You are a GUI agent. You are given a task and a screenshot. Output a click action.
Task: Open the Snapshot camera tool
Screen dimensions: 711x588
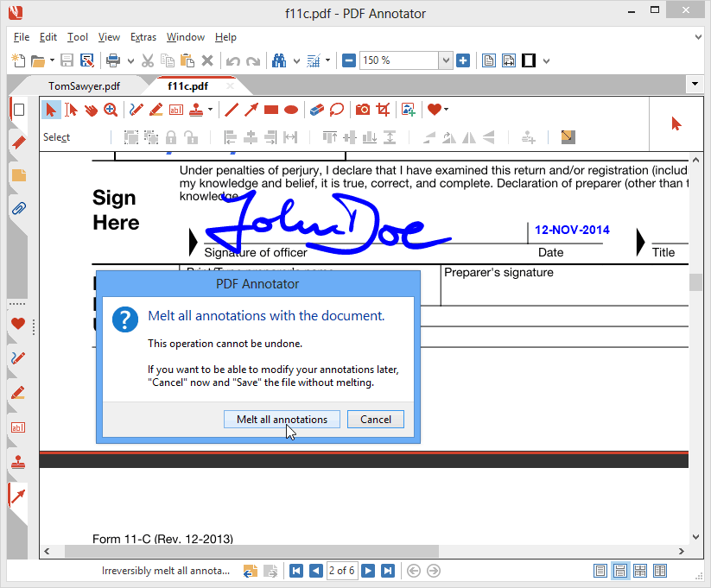pos(363,110)
